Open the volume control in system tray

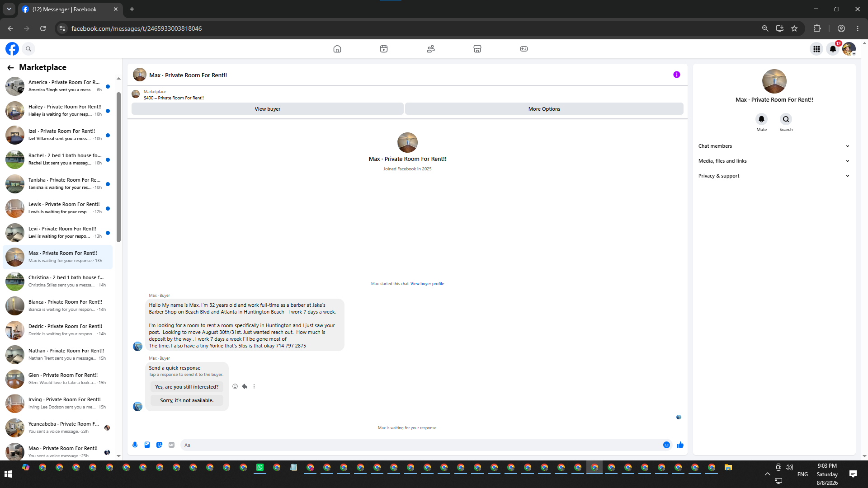pyautogui.click(x=789, y=467)
